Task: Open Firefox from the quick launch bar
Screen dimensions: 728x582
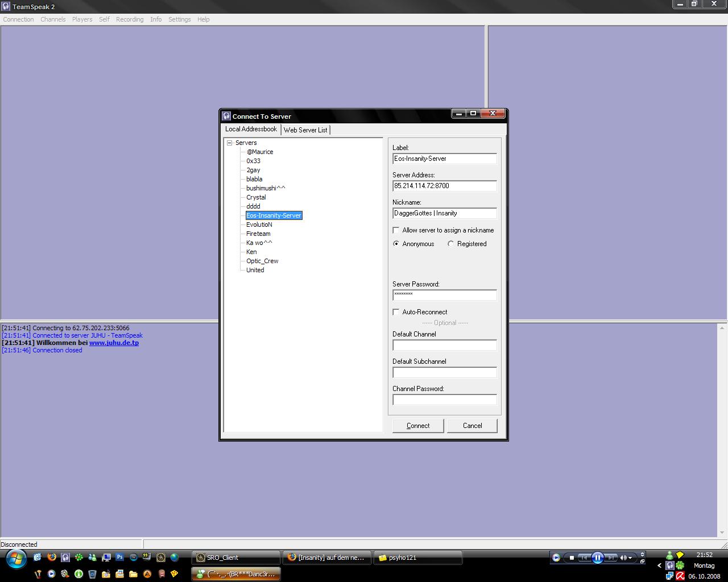Action: point(51,558)
